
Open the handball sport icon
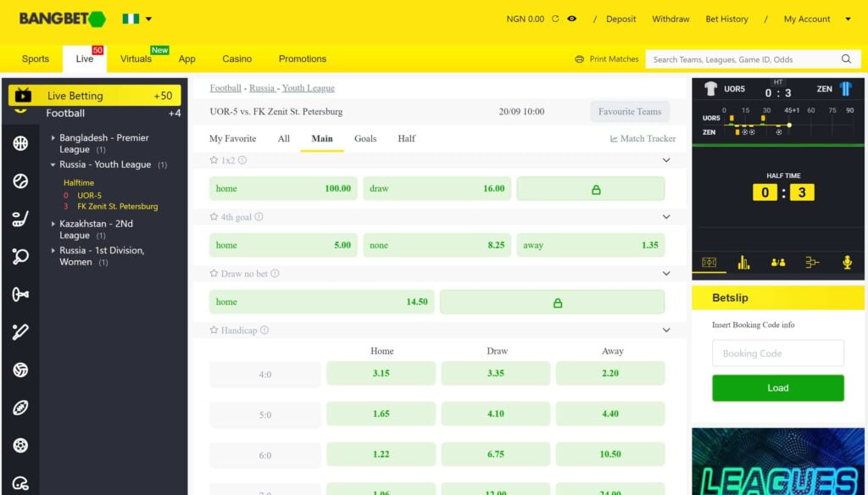point(20,445)
